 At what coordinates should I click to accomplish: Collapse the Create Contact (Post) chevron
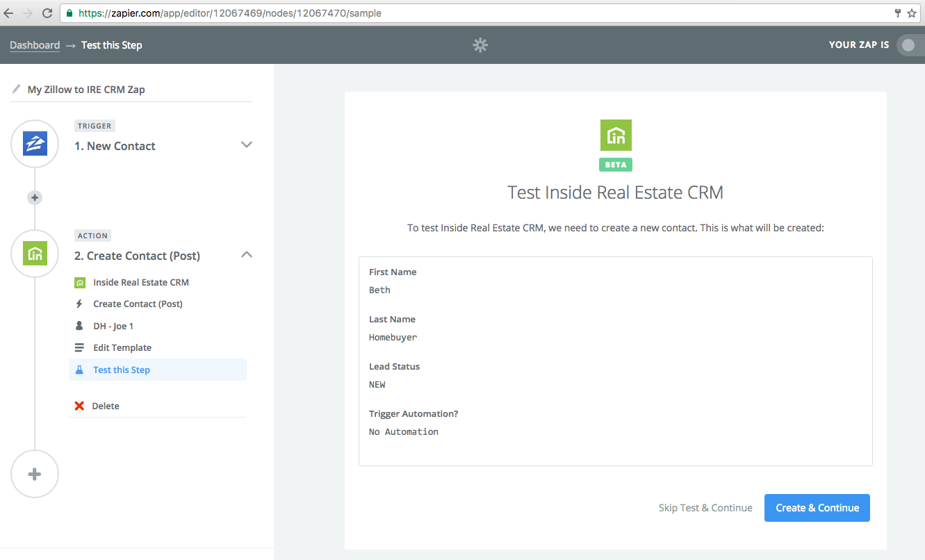(246, 254)
